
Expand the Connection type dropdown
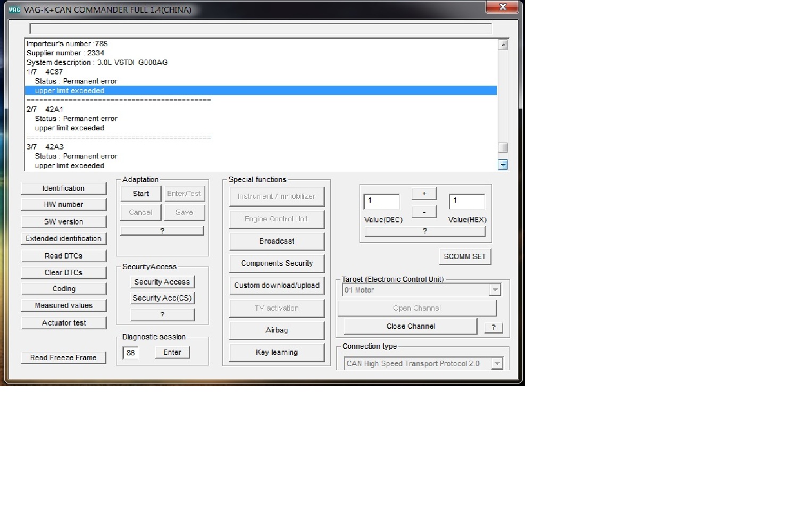click(x=497, y=364)
